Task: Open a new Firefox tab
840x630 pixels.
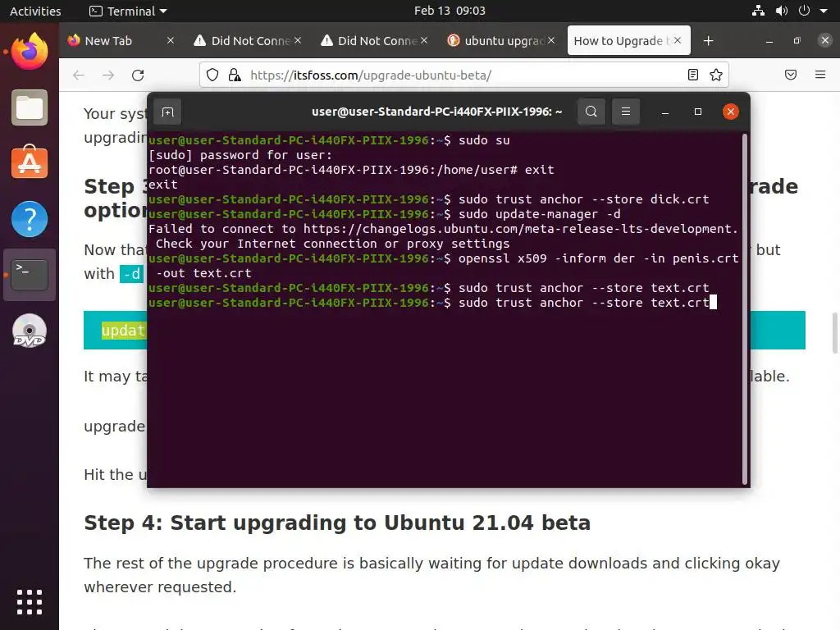Action: 708,41
